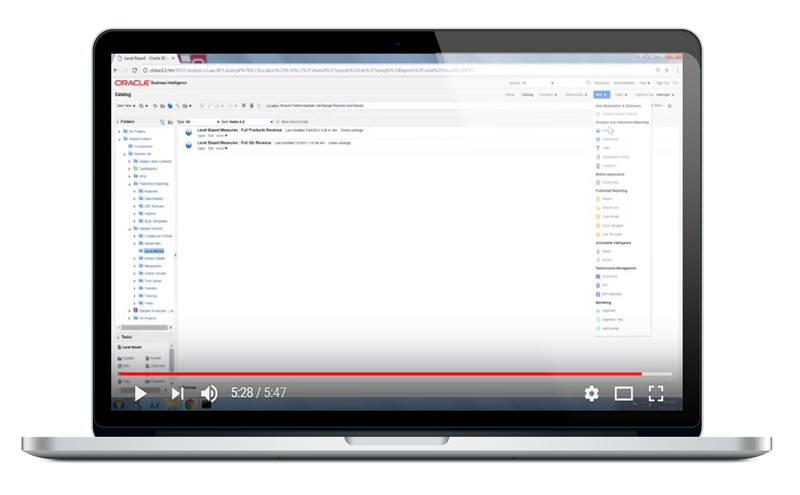Viewport: 800px width, 495px height.
Task: Click the red video progress bar
Action: pyautogui.click(x=380, y=374)
